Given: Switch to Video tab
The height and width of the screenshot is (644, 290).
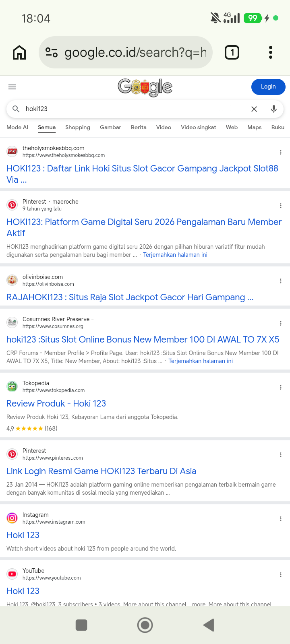Looking at the screenshot, I should [x=164, y=127].
